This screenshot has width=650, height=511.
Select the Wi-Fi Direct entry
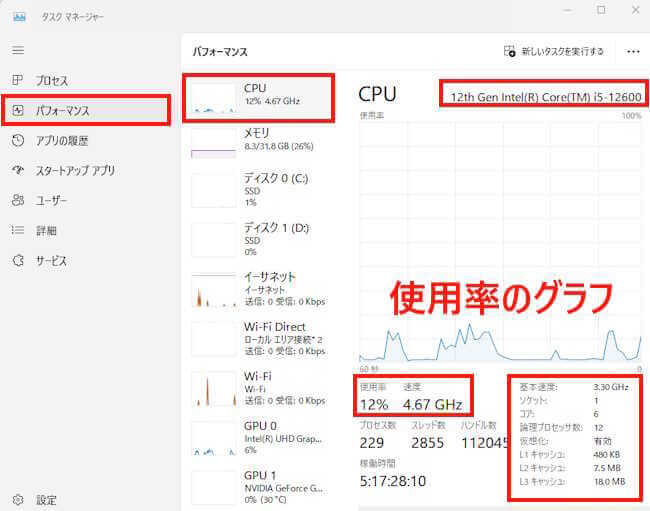[258, 339]
